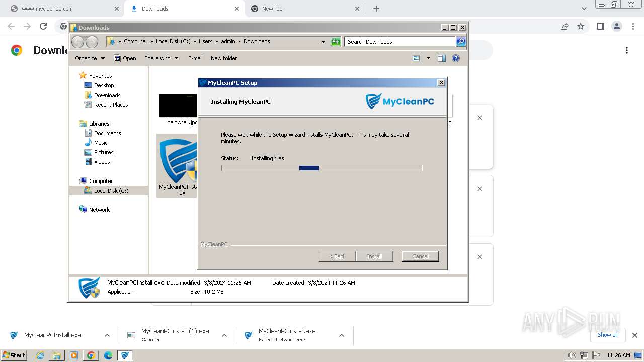Image resolution: width=644 pixels, height=362 pixels.
Task: Open the Windows Start menu
Action: tap(14, 355)
